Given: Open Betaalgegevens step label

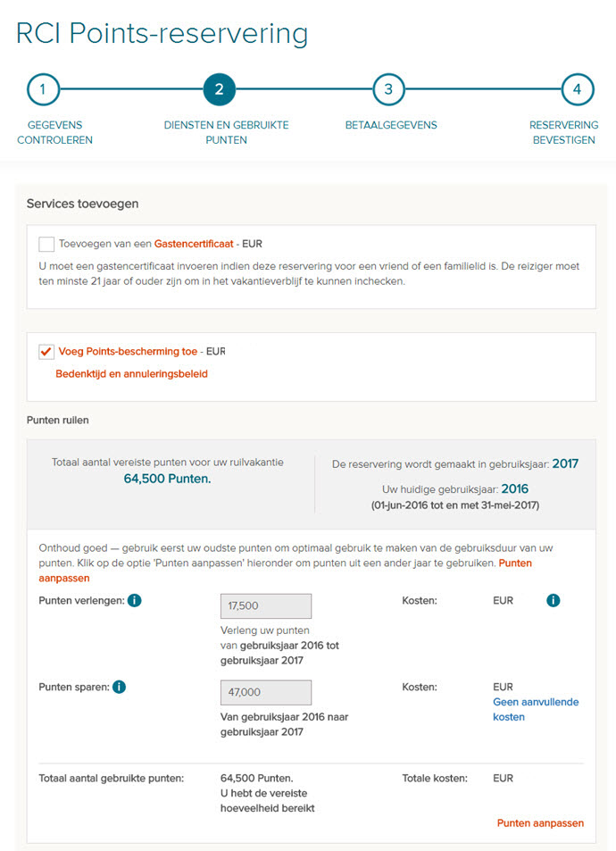Looking at the screenshot, I should click(391, 125).
